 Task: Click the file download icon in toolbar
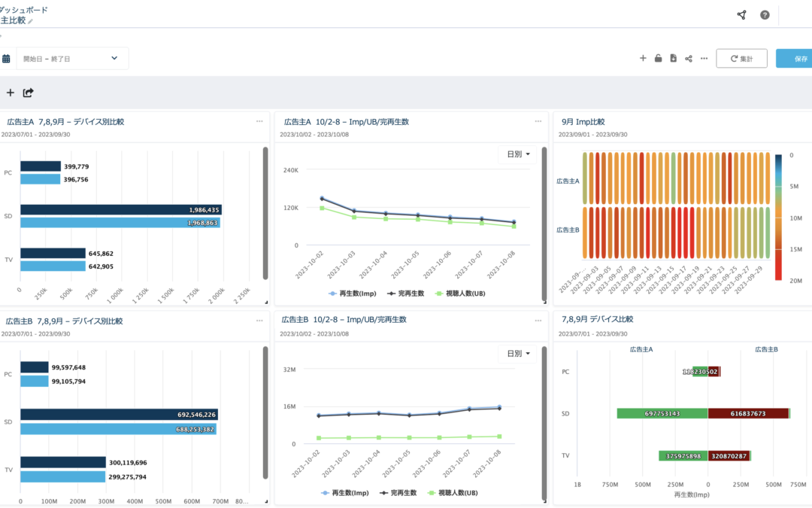(x=673, y=58)
